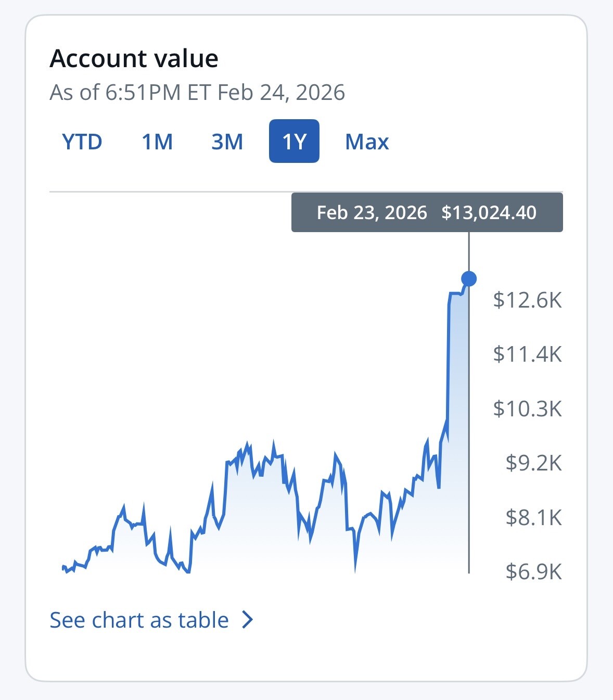
Task: Select the 1M time range
Action: pos(157,142)
